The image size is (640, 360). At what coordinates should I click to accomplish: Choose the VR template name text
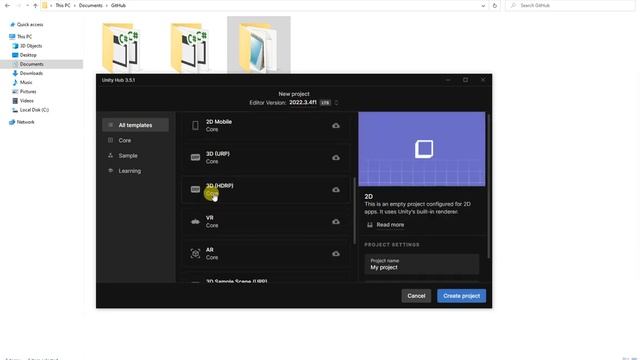tap(209, 218)
